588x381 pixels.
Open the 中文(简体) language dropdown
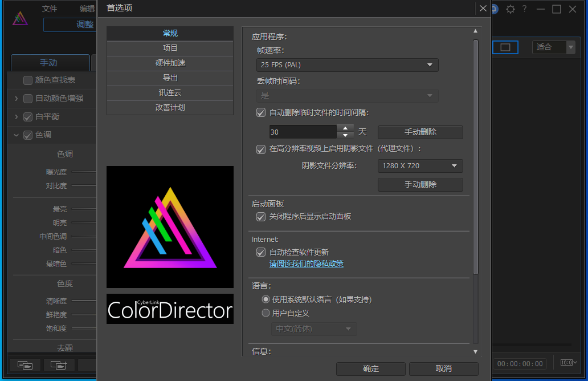pyautogui.click(x=314, y=329)
